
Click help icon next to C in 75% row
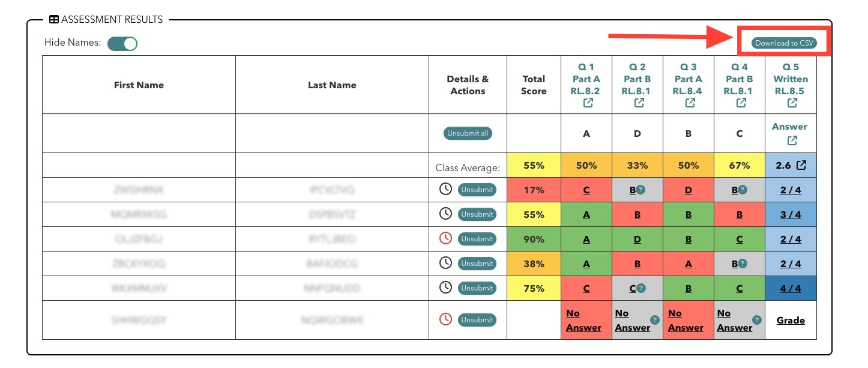[641, 288]
